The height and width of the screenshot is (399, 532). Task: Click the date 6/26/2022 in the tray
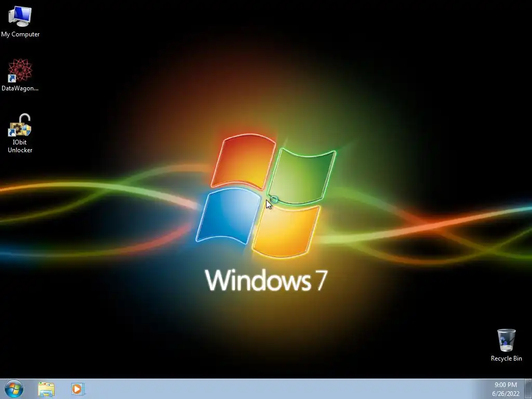[506, 394]
